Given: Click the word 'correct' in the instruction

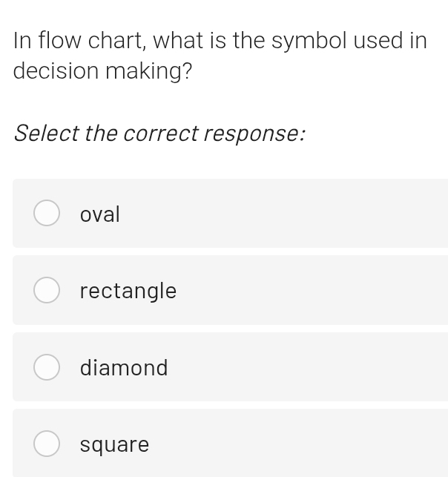Looking at the screenshot, I should (160, 134).
